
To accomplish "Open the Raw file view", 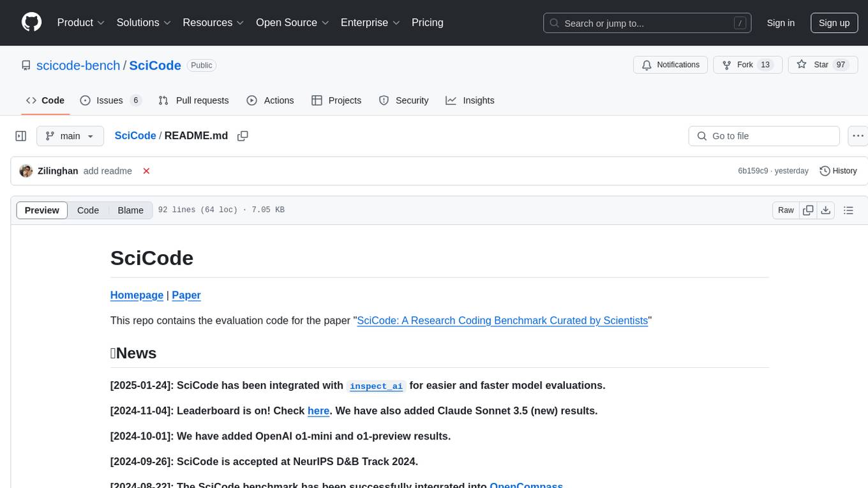I will pyautogui.click(x=786, y=210).
